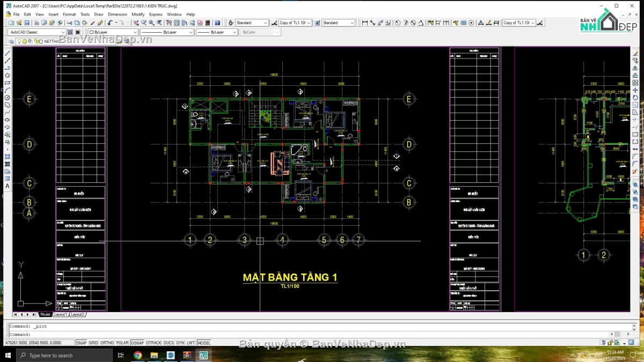Viewport: 644px width, 362px height.
Task: Open the Layer Properties Manager icon
Action: click(11, 41)
